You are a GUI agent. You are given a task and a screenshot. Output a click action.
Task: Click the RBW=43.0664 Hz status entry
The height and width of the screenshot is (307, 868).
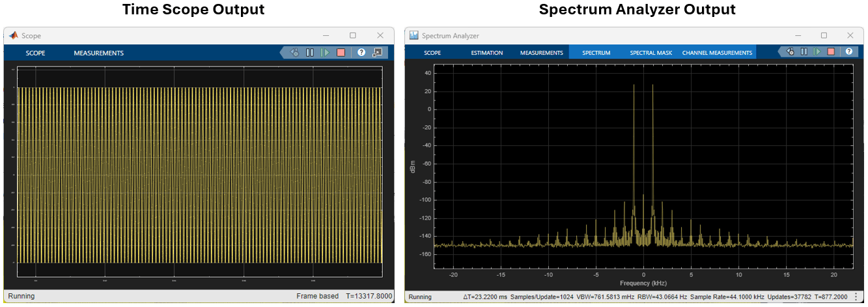point(662,297)
